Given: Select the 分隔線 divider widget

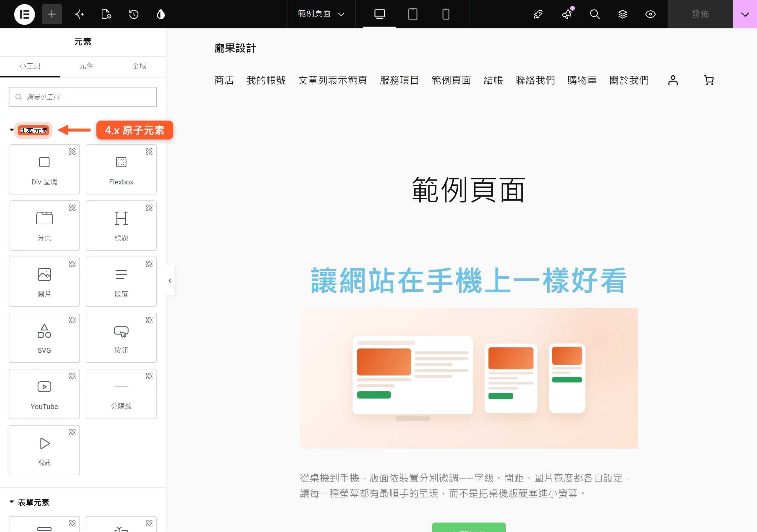Looking at the screenshot, I should point(121,394).
